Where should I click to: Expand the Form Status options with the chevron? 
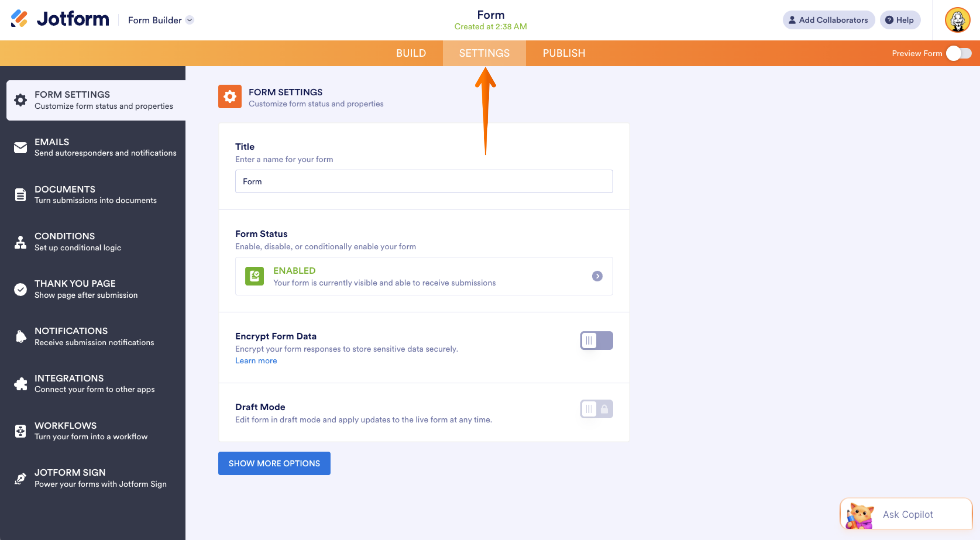(597, 276)
